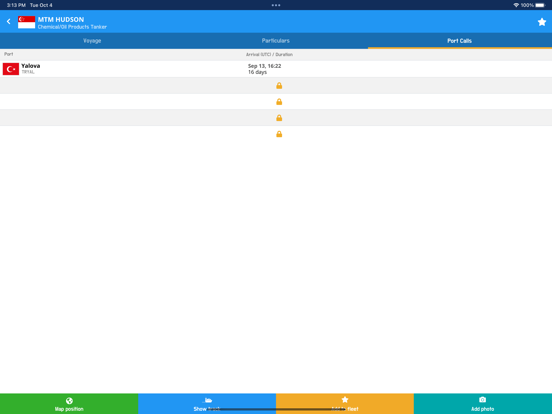Tap the Singapore flag next to MTM HUDSON
The image size is (552, 414).
point(26,22)
